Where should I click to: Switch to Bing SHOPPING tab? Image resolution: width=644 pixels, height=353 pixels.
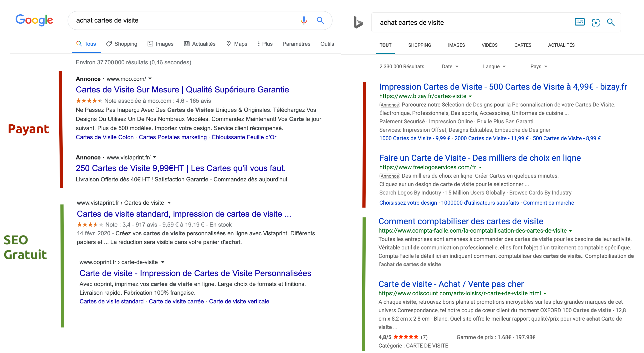click(x=419, y=45)
